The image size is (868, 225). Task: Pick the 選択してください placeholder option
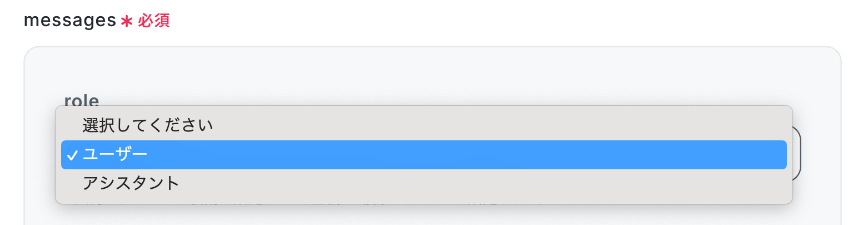(x=423, y=125)
